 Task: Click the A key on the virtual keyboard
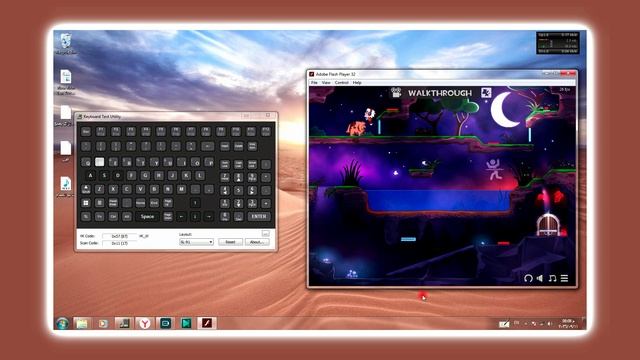point(90,176)
